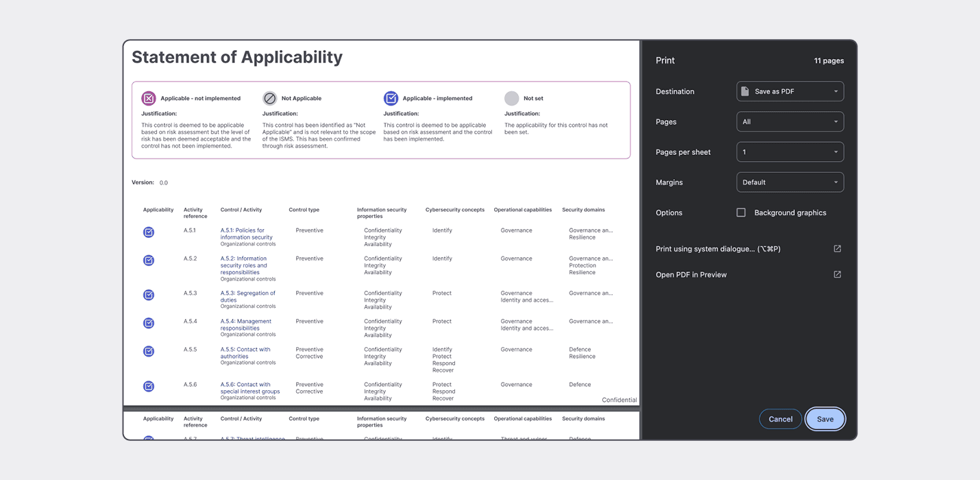The image size is (980, 480).
Task: Open the Margins dropdown set to Default
Action: tap(789, 182)
